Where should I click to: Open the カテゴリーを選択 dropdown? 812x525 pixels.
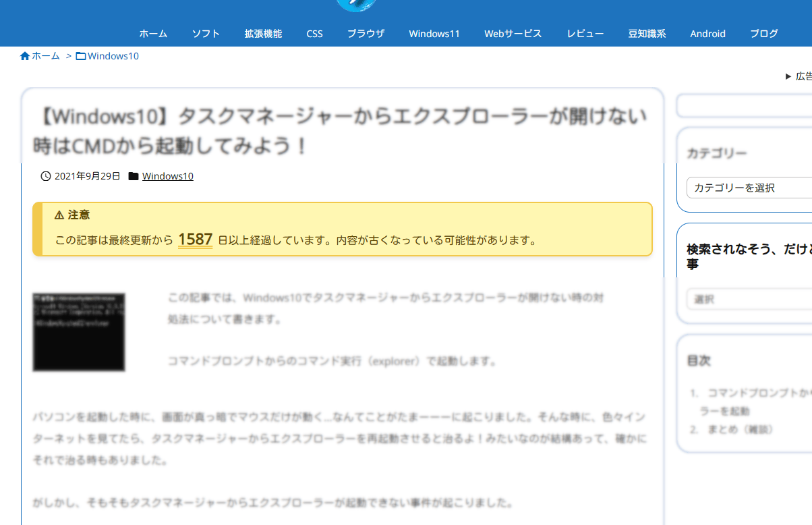(749, 188)
